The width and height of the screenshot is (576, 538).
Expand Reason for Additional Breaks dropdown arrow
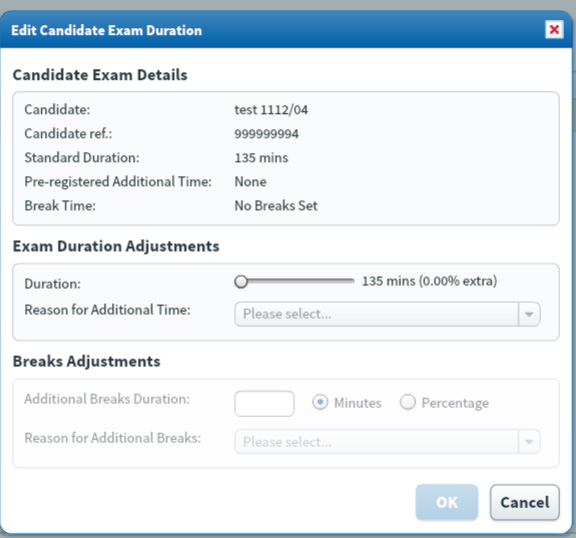tap(529, 442)
